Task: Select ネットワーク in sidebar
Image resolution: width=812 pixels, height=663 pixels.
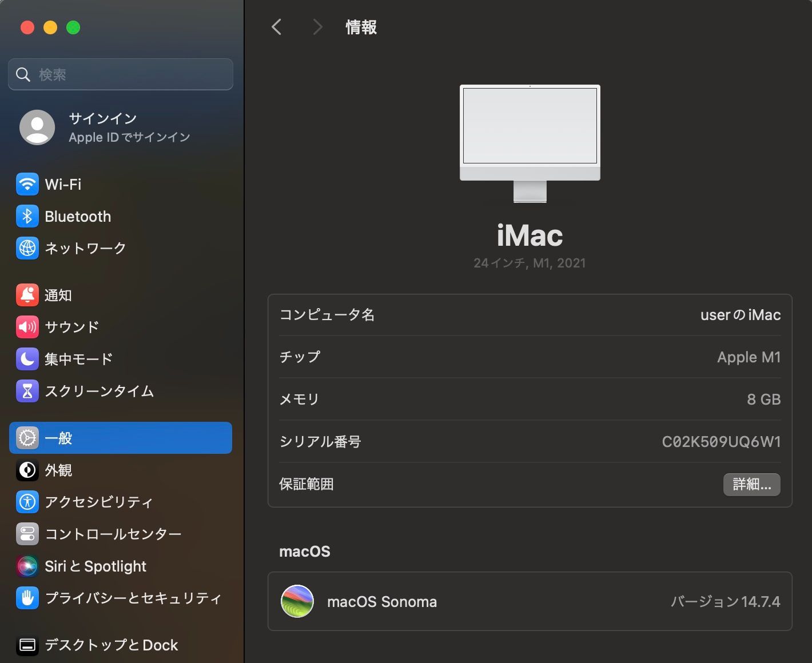Action: (85, 248)
